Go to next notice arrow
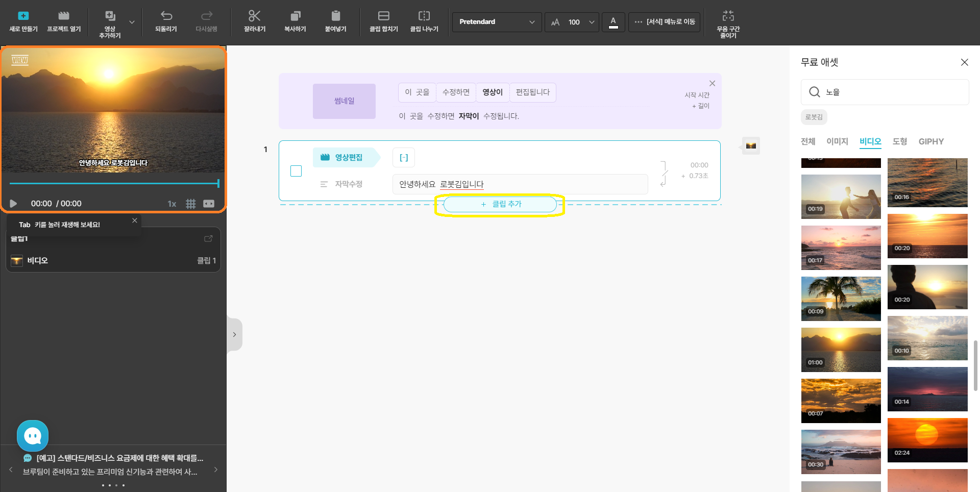The height and width of the screenshot is (492, 980). click(x=216, y=470)
